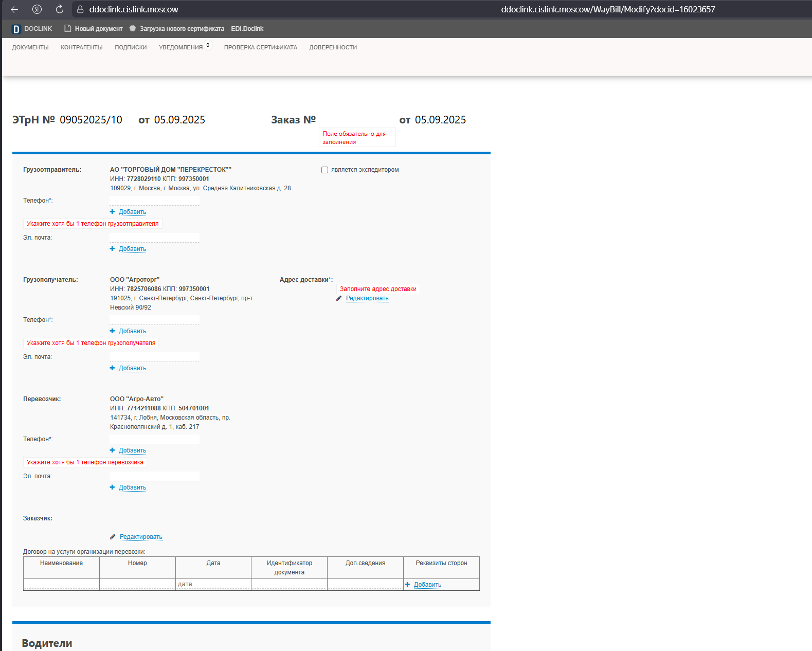The height and width of the screenshot is (651, 812).
Task: Open the УВЕДОМЛЕНИЯ menu
Action: click(181, 47)
